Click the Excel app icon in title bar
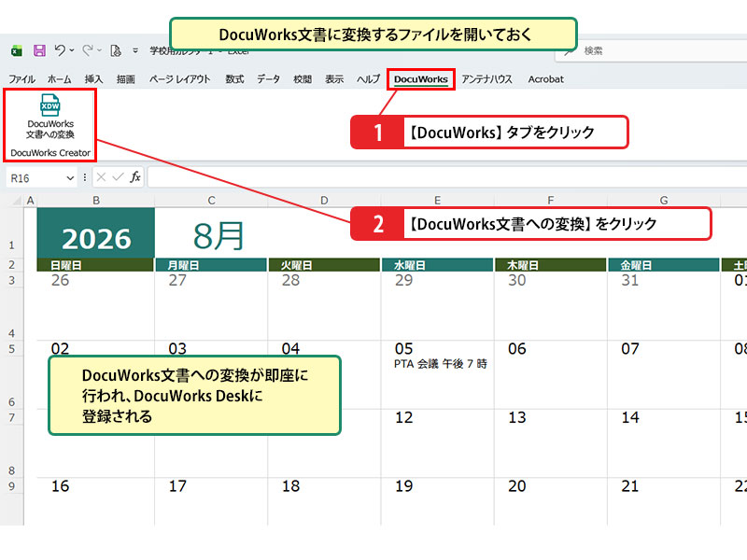This screenshot has height=560, width=747. [x=17, y=50]
